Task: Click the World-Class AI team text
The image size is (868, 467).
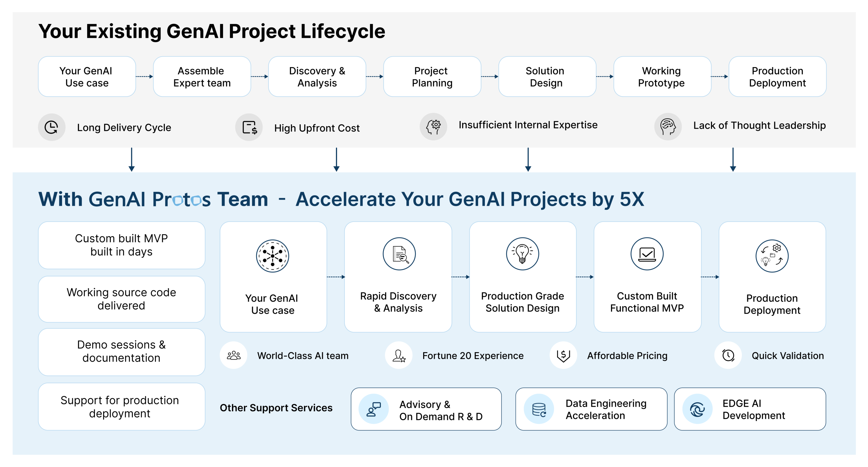Action: click(303, 356)
